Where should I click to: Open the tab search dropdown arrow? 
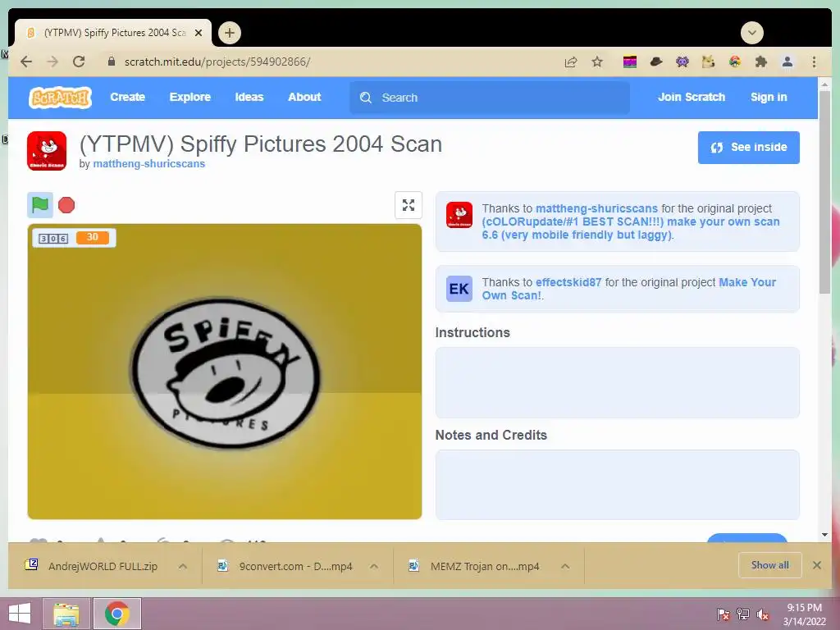coord(752,33)
